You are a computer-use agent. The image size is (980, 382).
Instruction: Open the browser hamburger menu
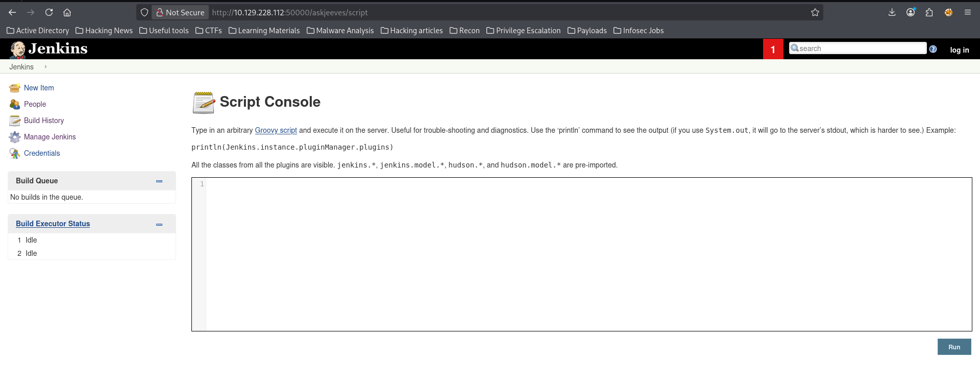(967, 12)
